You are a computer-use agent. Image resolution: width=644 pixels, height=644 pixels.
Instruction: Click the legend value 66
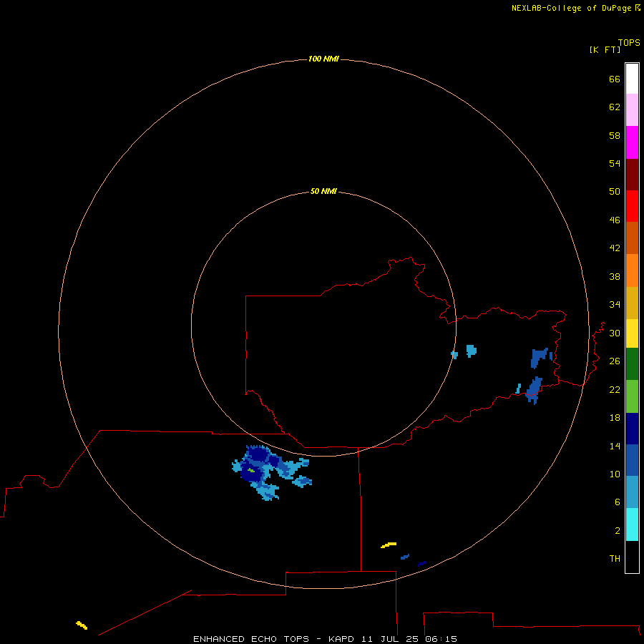615,79
